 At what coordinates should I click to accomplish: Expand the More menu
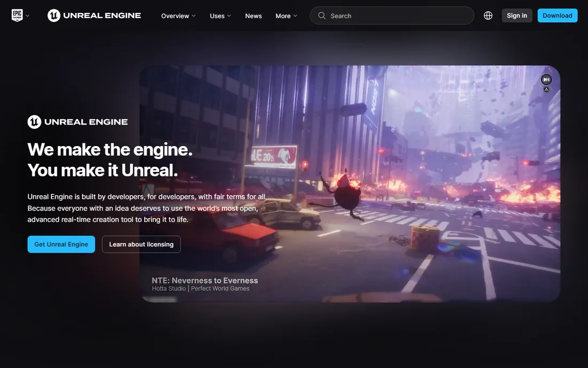pyautogui.click(x=286, y=16)
